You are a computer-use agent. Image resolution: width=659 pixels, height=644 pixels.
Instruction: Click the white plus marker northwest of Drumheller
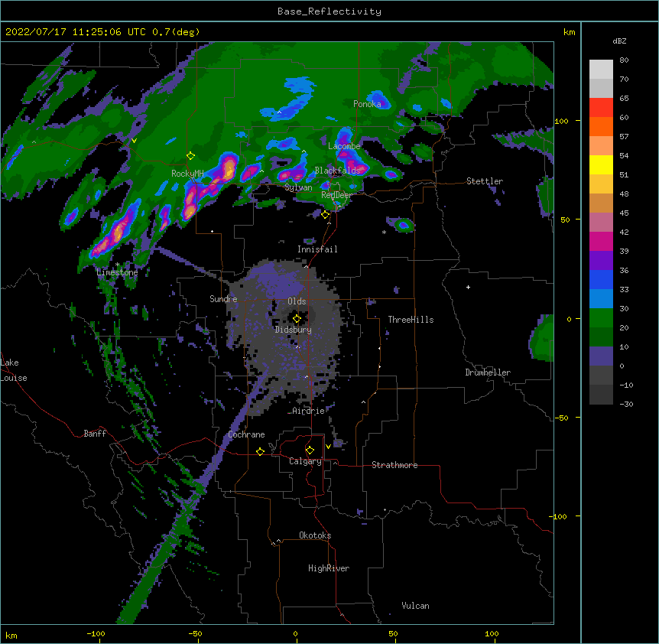pos(468,287)
